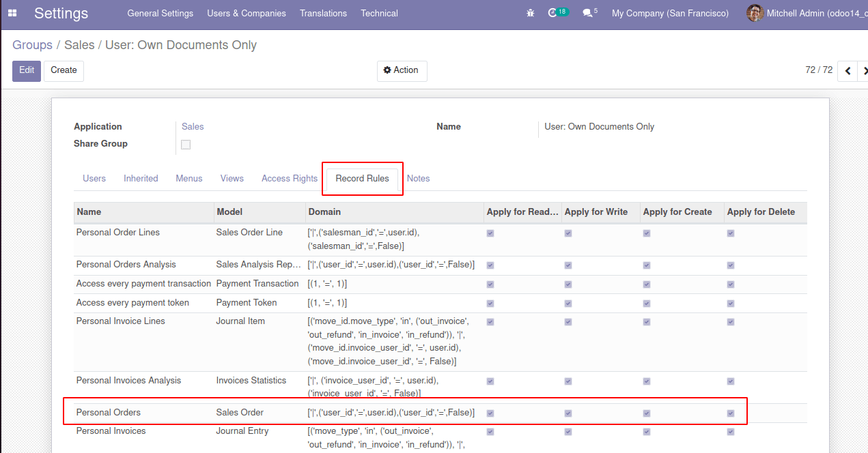868x453 pixels.
Task: Open the Personal Invoices rule name
Action: pyautogui.click(x=111, y=431)
